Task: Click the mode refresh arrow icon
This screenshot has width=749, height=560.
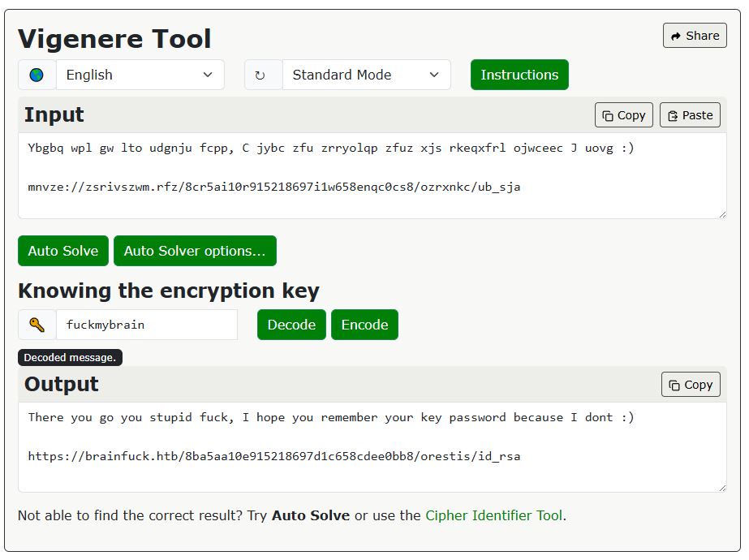Action: click(x=260, y=75)
